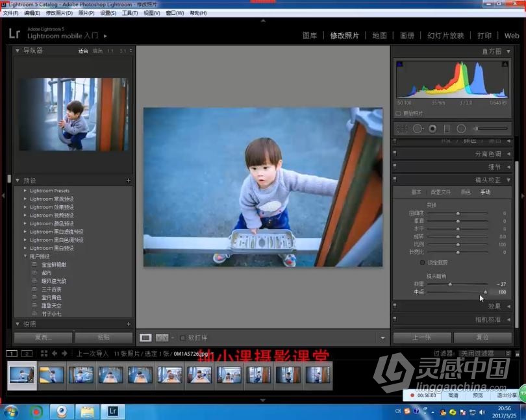Image resolution: width=526 pixels, height=420 pixels.
Task: Toggle histogram shadow clipping indicator
Action: [400, 64]
